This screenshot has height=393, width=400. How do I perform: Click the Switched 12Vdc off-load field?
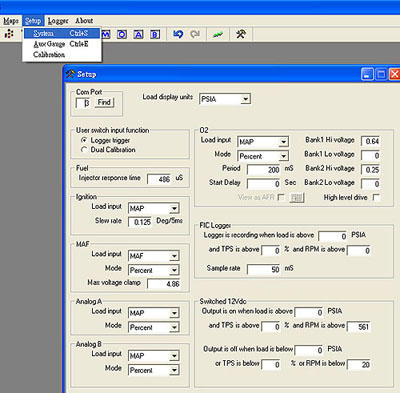[309, 350]
